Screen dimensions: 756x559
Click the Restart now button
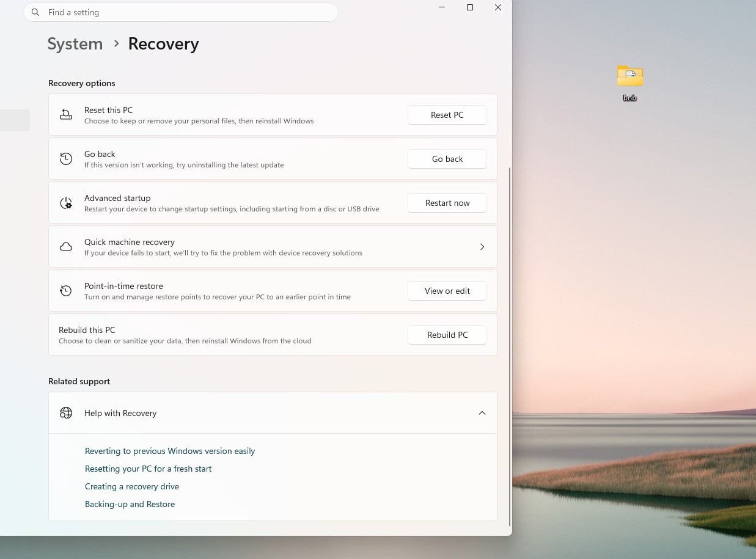pos(447,203)
